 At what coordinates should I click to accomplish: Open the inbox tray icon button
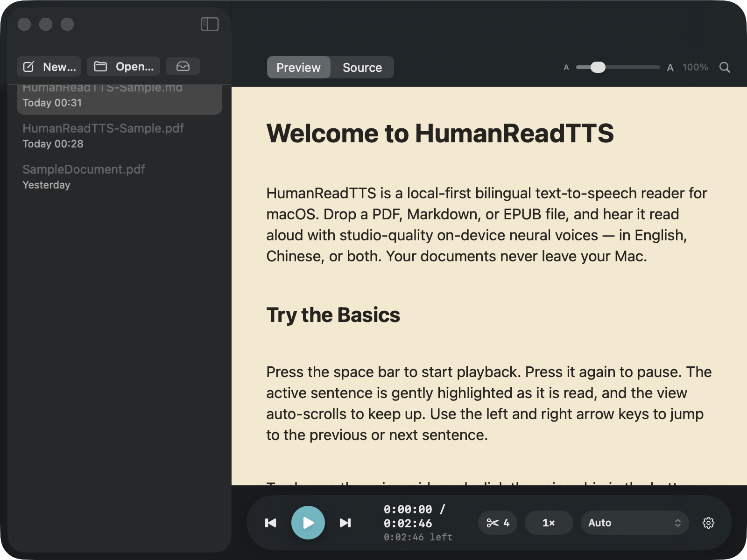point(183,66)
